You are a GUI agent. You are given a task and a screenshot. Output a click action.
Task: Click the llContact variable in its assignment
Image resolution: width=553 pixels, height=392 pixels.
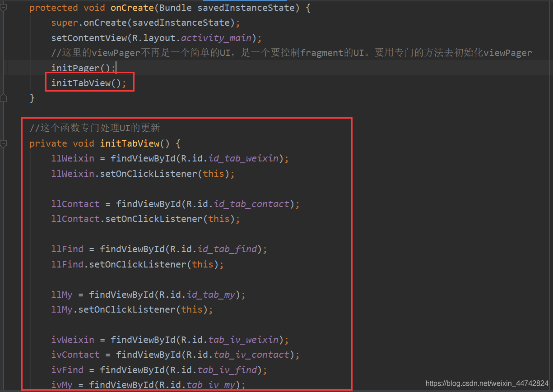[x=75, y=204]
